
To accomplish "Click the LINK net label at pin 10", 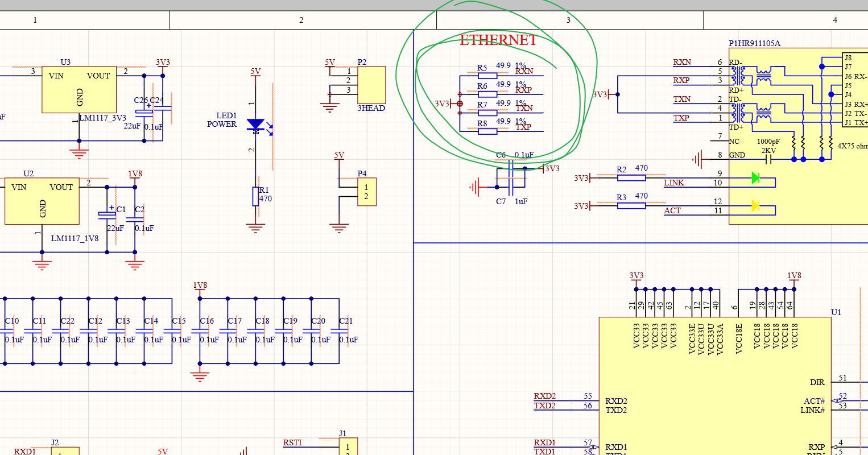I will pos(674,183).
